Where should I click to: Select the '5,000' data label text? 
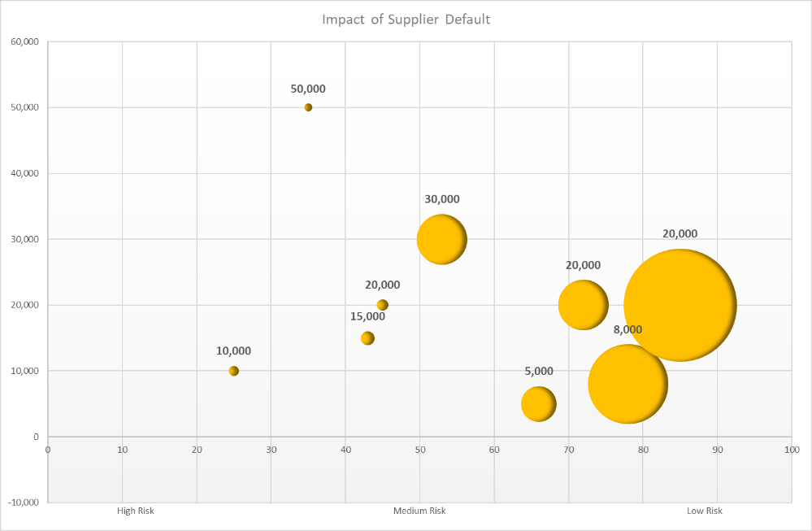[x=539, y=371]
